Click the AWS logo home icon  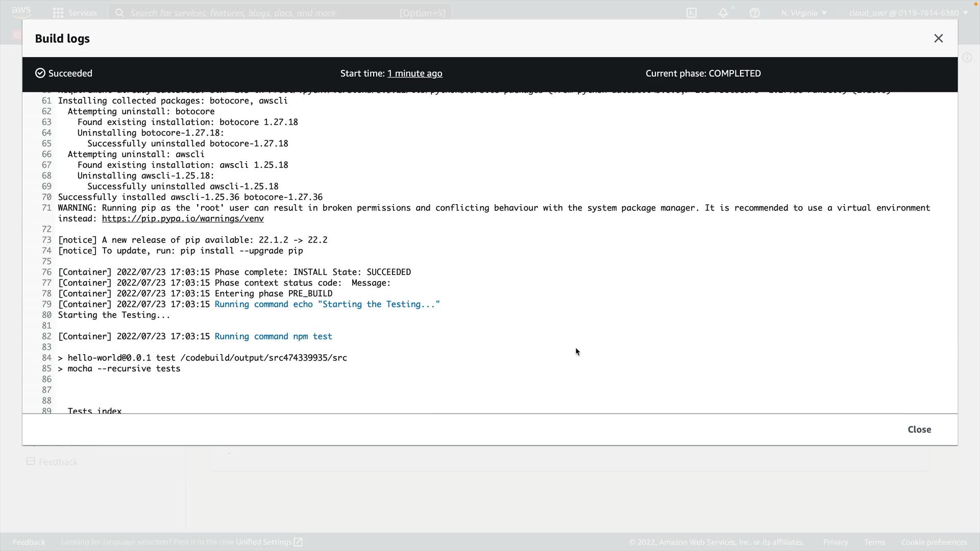[x=21, y=11]
